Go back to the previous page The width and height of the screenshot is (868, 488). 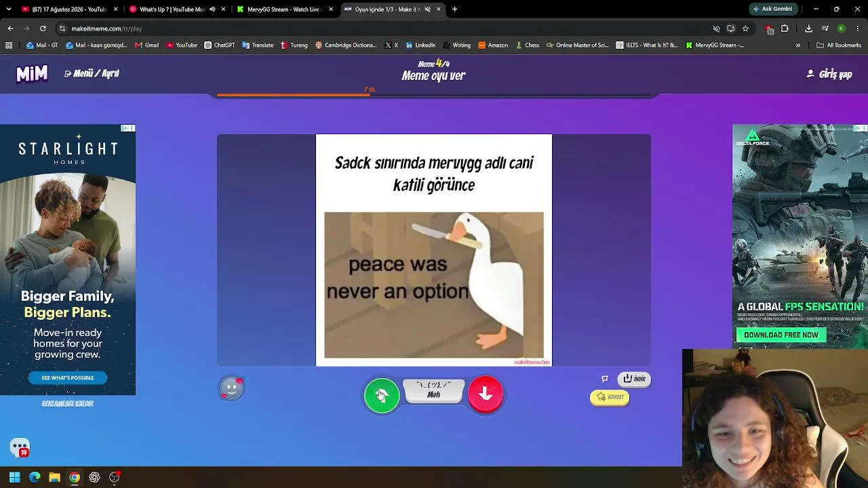tap(10, 28)
